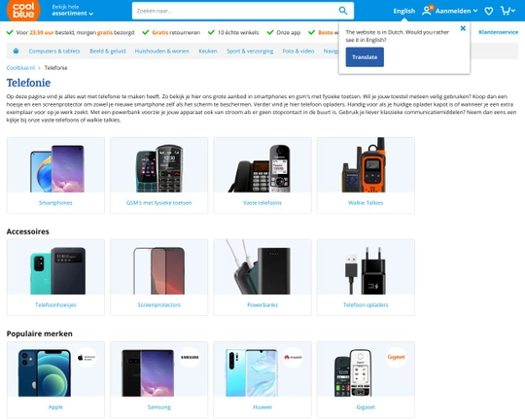Go to the home icon in navigation
Viewport: 525px width, 420px height.
[16, 51]
